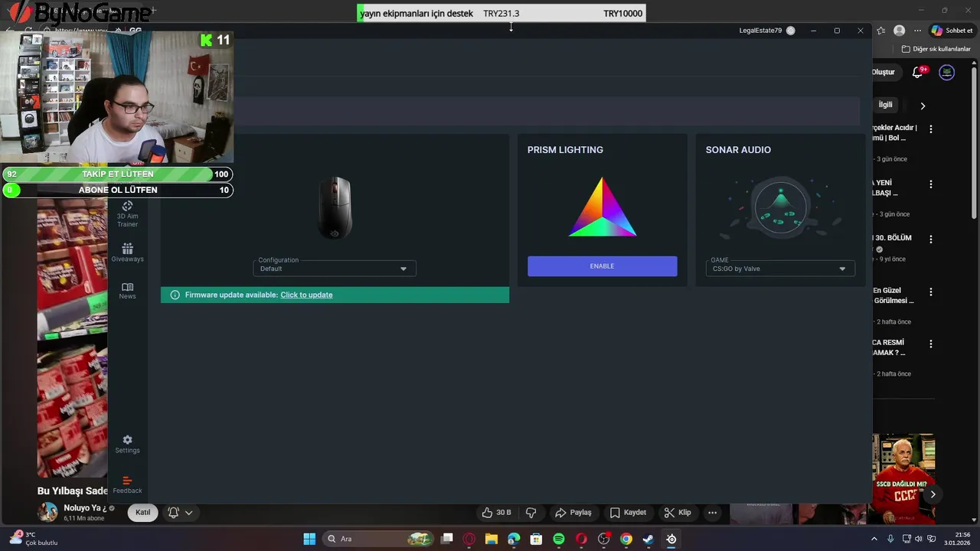Open the clock showing 21:56
Screen dimensions: 980x551
[957, 539]
